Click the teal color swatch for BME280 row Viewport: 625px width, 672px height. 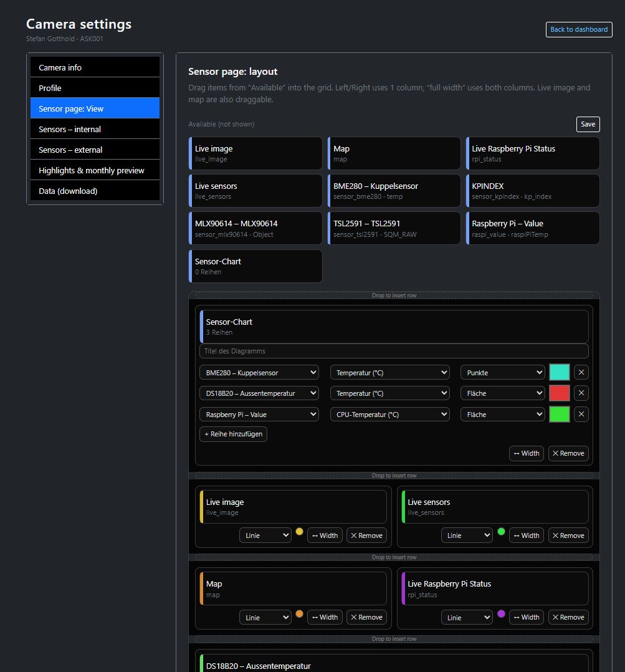pos(559,372)
